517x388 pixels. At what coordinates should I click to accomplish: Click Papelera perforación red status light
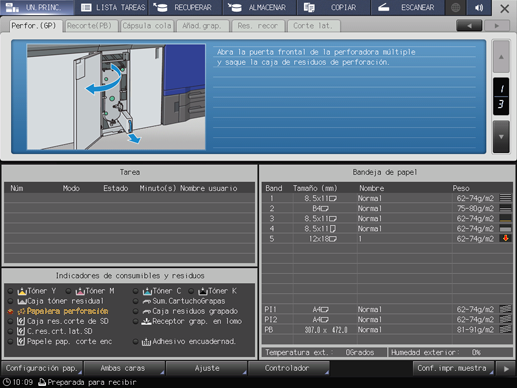pos(11,311)
